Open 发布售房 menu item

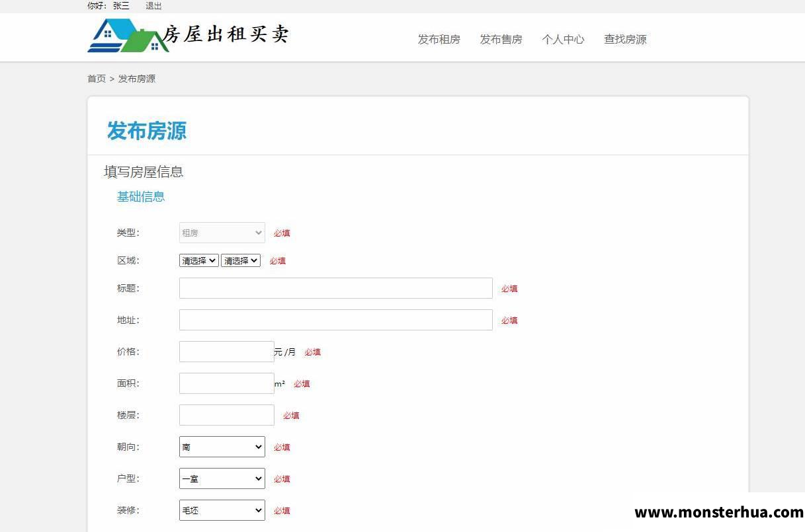point(501,39)
